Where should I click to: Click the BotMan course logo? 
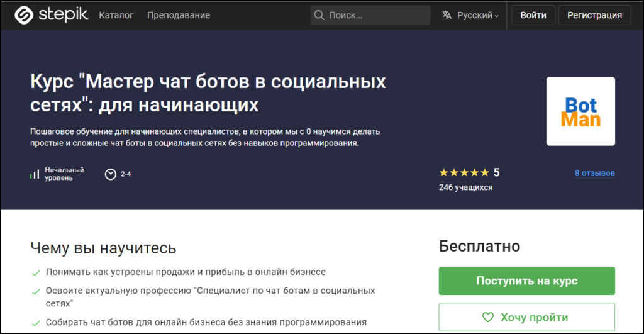580,111
